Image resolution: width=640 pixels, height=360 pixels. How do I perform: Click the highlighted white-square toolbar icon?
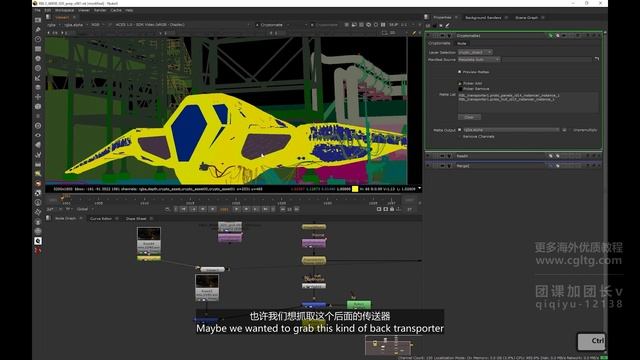(x=38, y=241)
